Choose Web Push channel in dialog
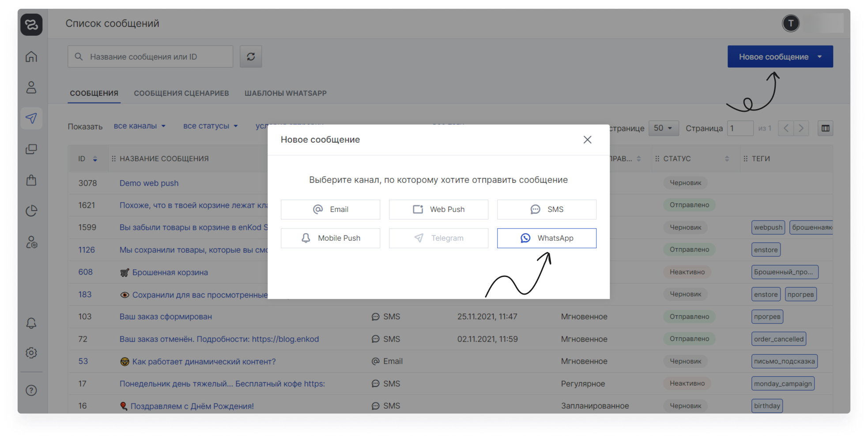Viewport: 868px width, 440px height. point(438,209)
